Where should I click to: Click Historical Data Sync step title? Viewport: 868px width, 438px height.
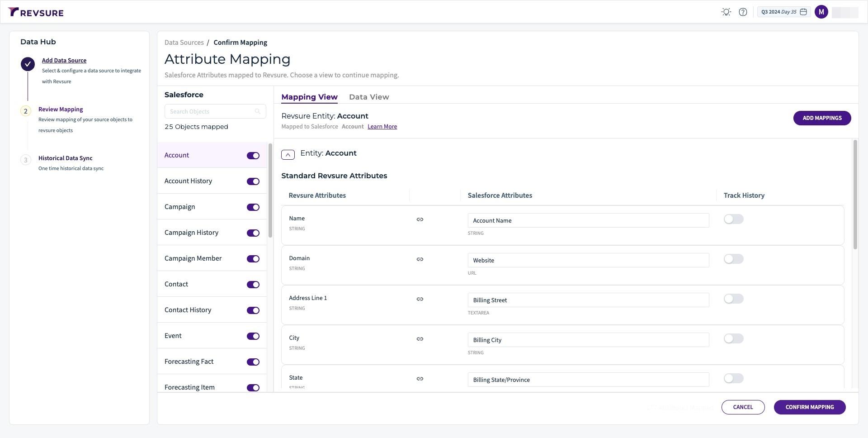(65, 158)
